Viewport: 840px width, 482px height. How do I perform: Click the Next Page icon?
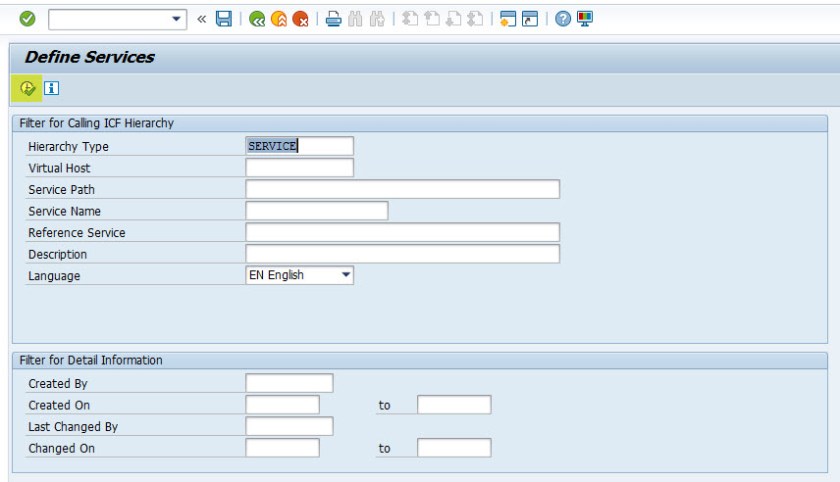click(x=453, y=19)
